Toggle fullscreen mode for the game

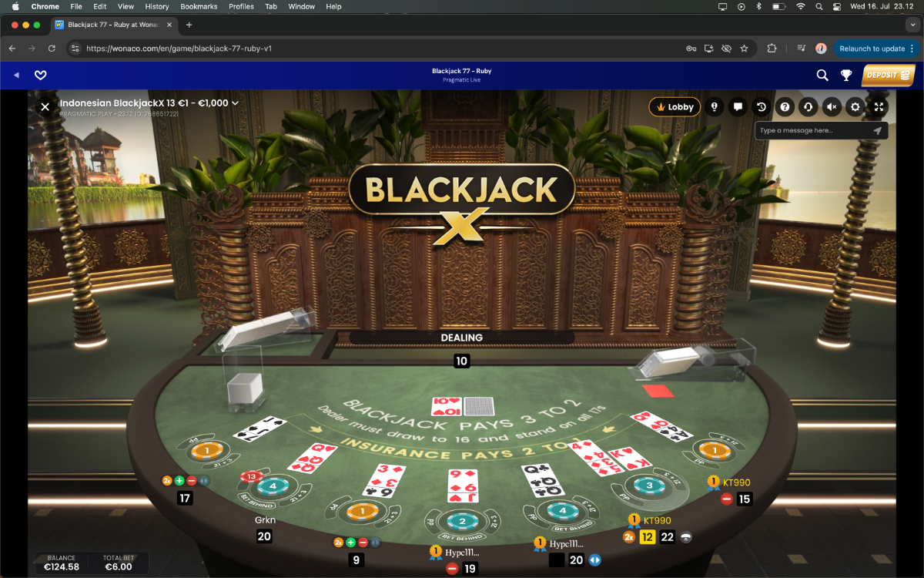click(879, 107)
